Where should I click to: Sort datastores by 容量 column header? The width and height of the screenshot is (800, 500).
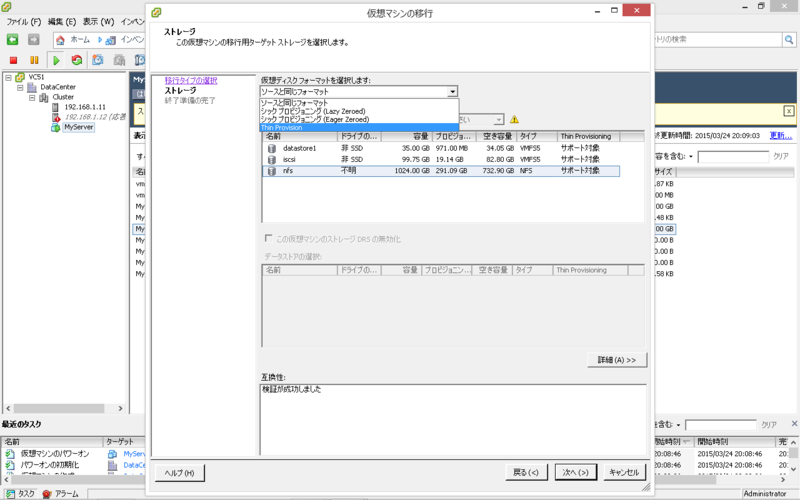point(407,137)
